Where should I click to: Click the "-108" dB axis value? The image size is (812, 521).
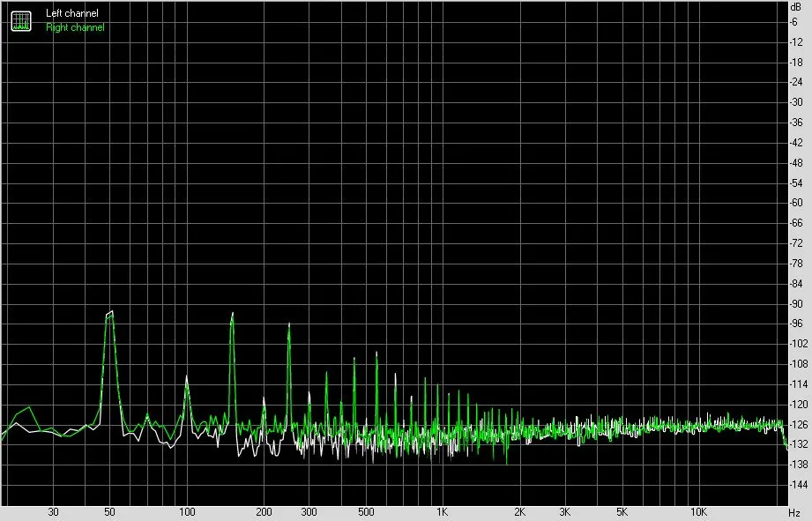pyautogui.click(x=798, y=363)
